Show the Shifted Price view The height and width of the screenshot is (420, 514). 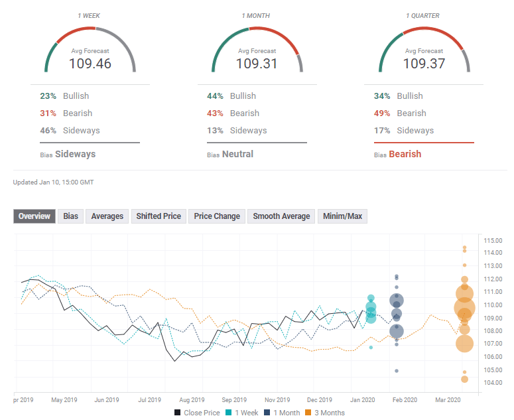tap(159, 216)
